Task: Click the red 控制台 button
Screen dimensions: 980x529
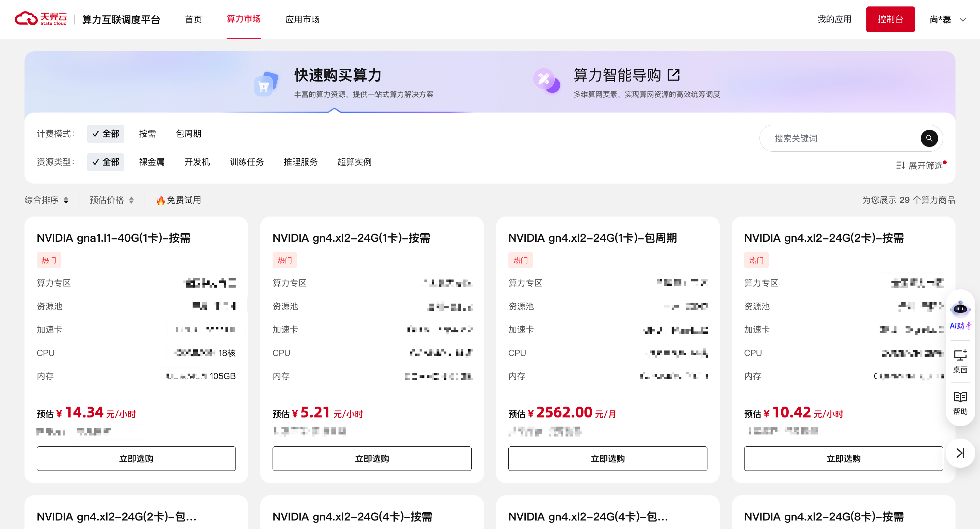Action: (890, 19)
